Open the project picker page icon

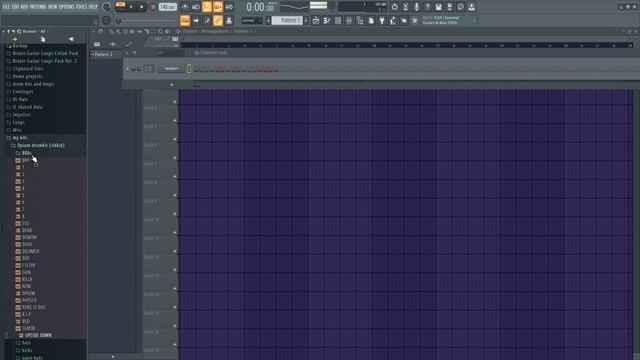(371, 20)
